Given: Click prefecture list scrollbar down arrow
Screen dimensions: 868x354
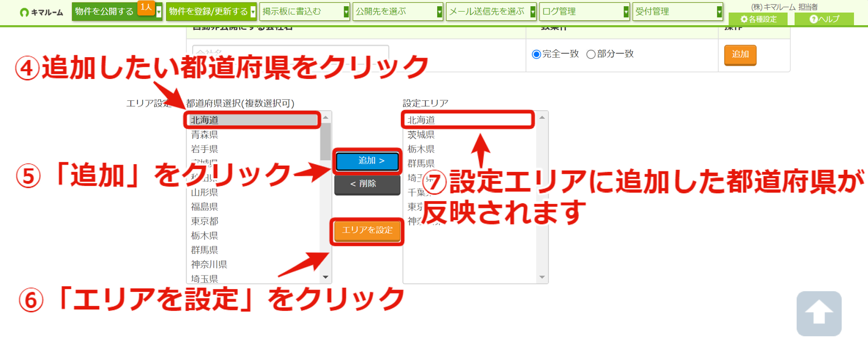Looking at the screenshot, I should (x=325, y=277).
